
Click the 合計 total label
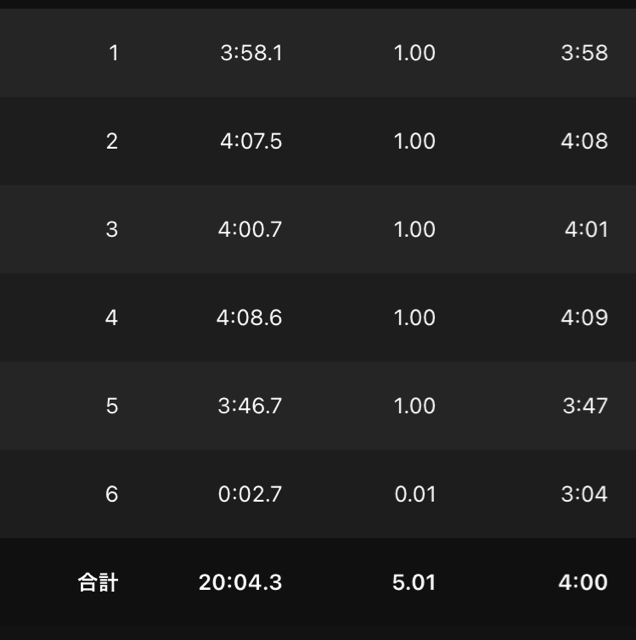coord(98,582)
